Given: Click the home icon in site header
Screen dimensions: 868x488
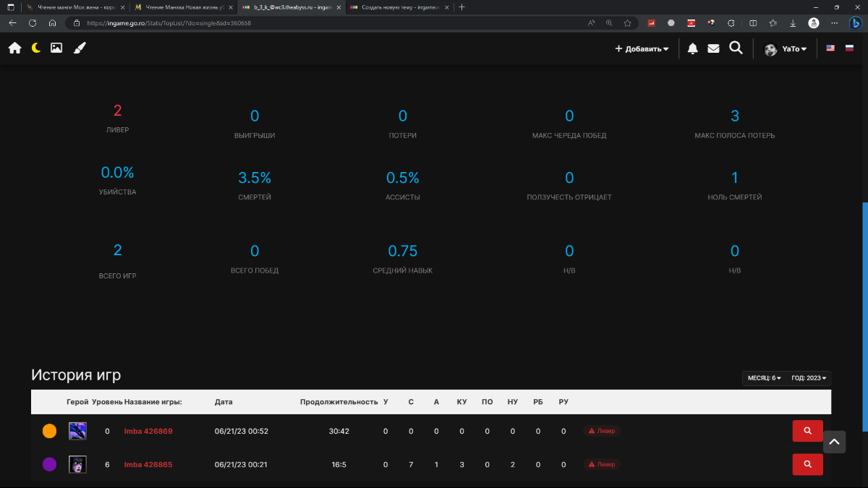Looking at the screenshot, I should click(14, 48).
